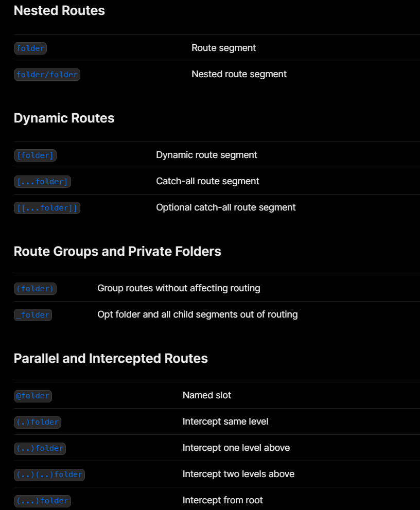Click the '_folder' private folder link
Screen dimensions: 420x510
(33, 315)
